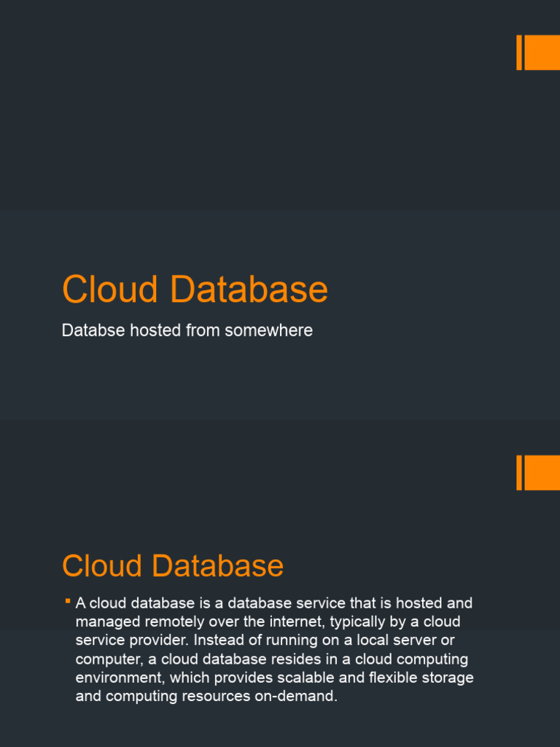This screenshot has height=747, width=560.
Task: Click the orange square on the first slide
Action: click(x=542, y=53)
